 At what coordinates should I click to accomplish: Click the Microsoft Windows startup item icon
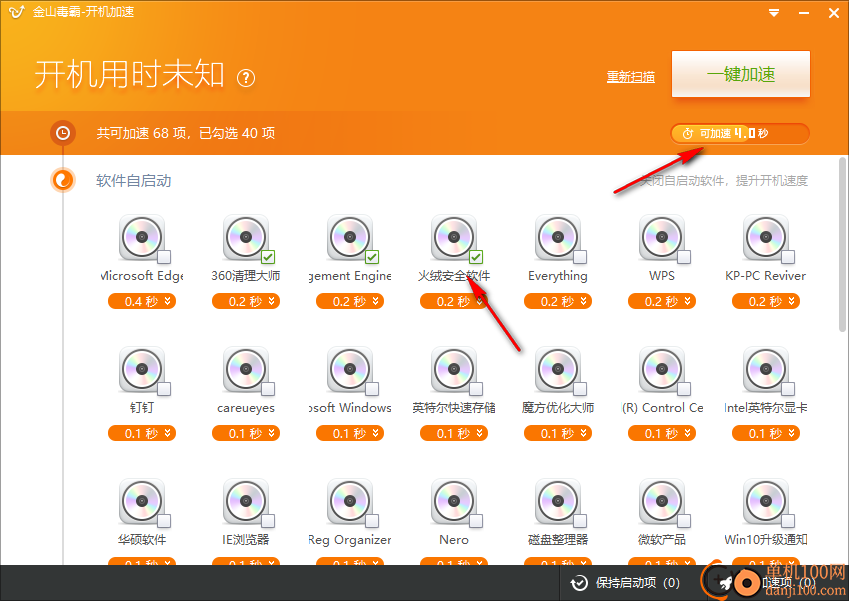[350, 369]
